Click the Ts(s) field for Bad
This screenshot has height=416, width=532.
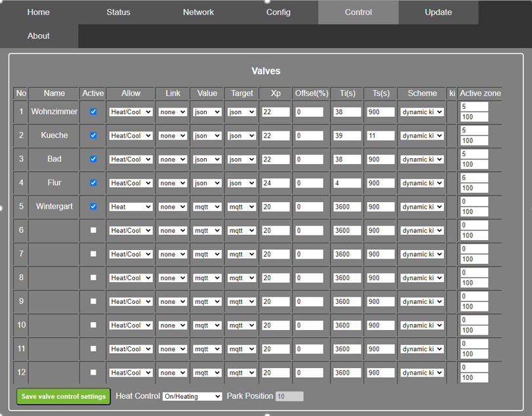[380, 159]
